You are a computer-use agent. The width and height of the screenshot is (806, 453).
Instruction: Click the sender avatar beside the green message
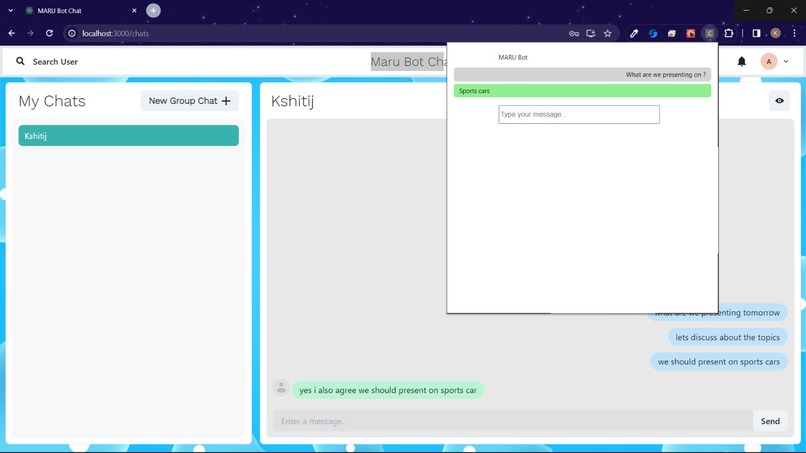coord(281,387)
